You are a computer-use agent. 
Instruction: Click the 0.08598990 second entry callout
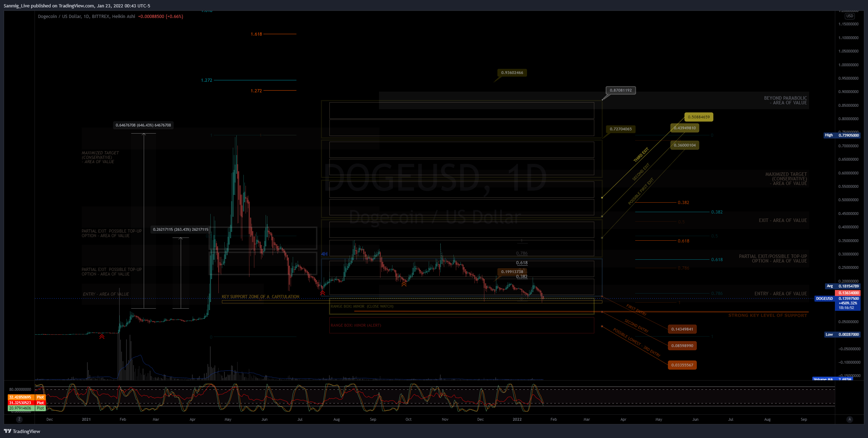pyautogui.click(x=682, y=346)
